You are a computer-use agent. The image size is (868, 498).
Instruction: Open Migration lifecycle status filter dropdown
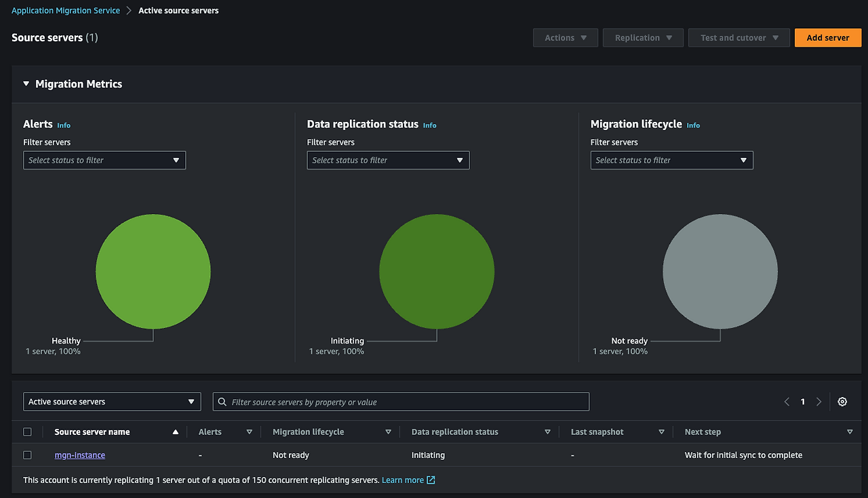(671, 160)
